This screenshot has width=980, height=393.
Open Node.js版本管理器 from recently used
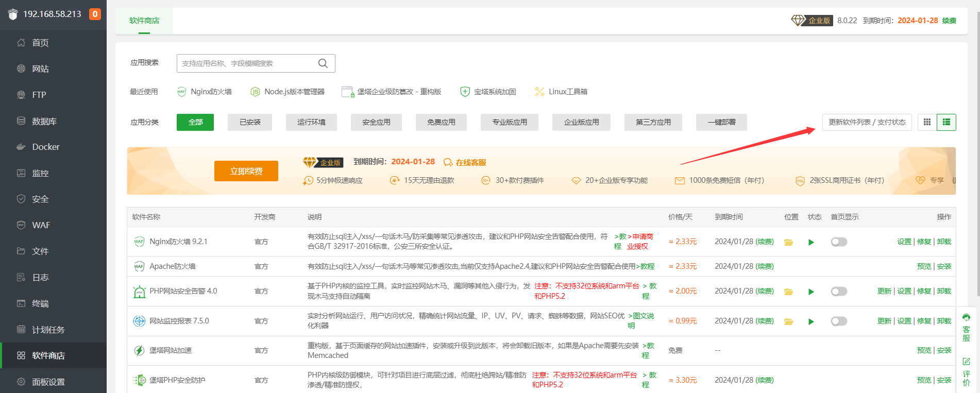click(288, 92)
